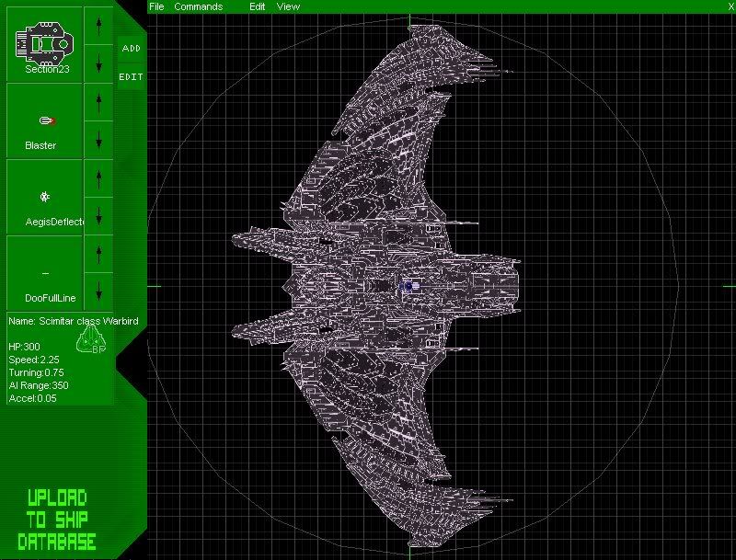Click the 'DooFullLine' label text
This screenshot has width=736, height=560.
click(x=51, y=298)
